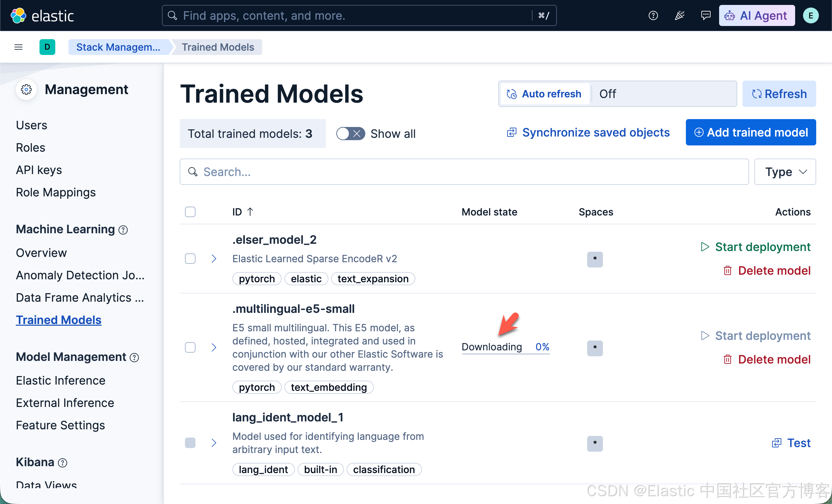Focus the trained models Search field
Image resolution: width=832 pixels, height=504 pixels.
(x=464, y=172)
